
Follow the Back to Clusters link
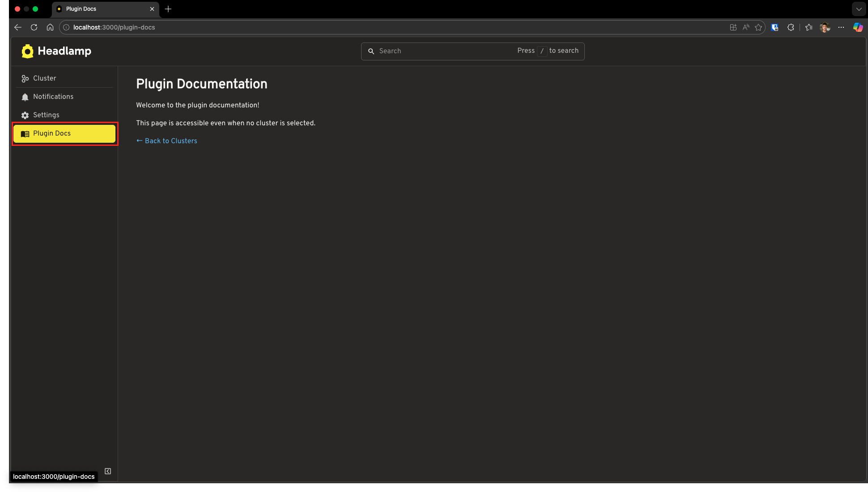166,141
